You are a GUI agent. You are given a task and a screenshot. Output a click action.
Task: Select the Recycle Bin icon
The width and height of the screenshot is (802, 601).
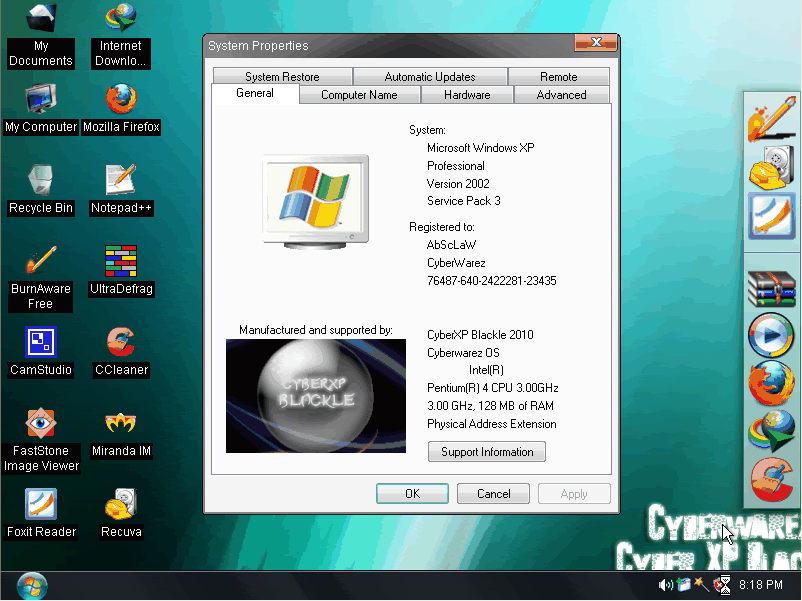41,190
